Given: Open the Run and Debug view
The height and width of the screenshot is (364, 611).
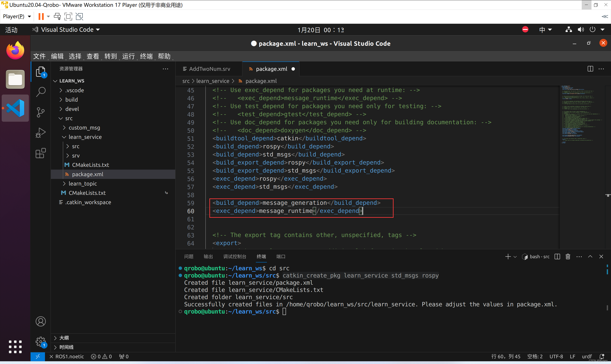Looking at the screenshot, I should click(x=41, y=133).
